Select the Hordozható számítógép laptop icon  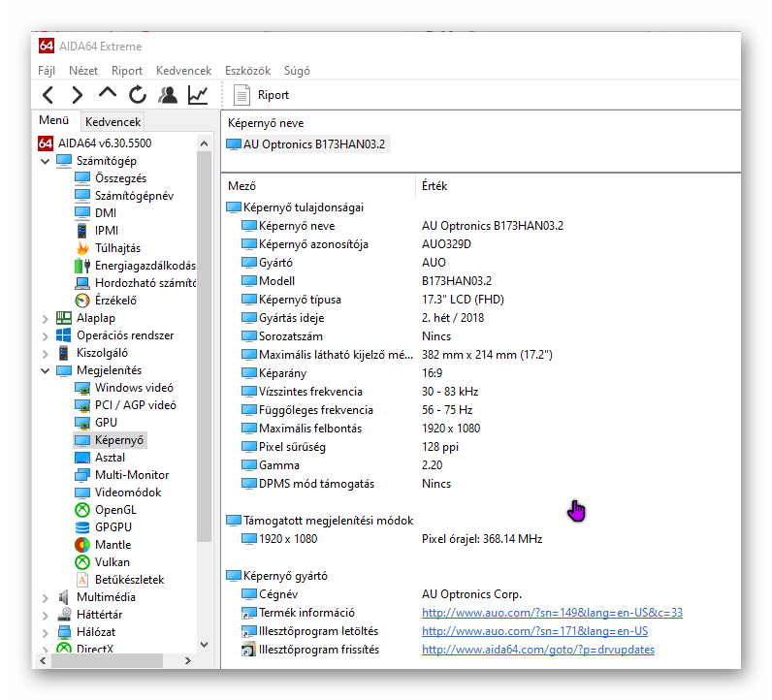coord(82,283)
